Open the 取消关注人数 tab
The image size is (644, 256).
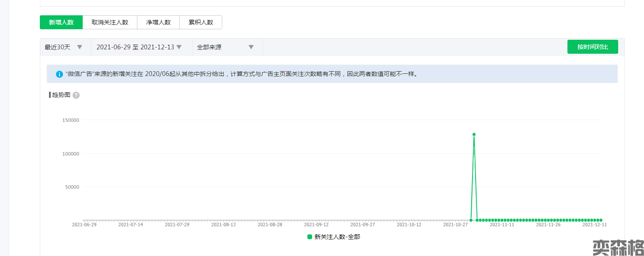[x=110, y=22]
